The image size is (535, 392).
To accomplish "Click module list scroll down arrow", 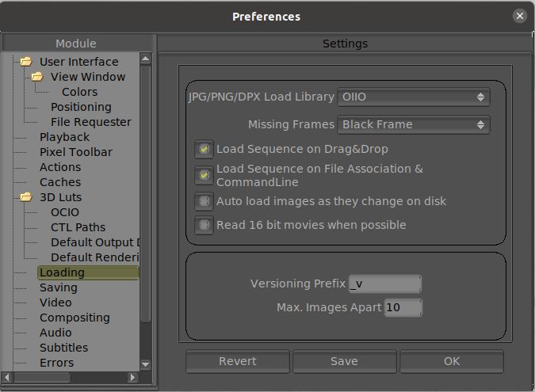I will pos(145,365).
